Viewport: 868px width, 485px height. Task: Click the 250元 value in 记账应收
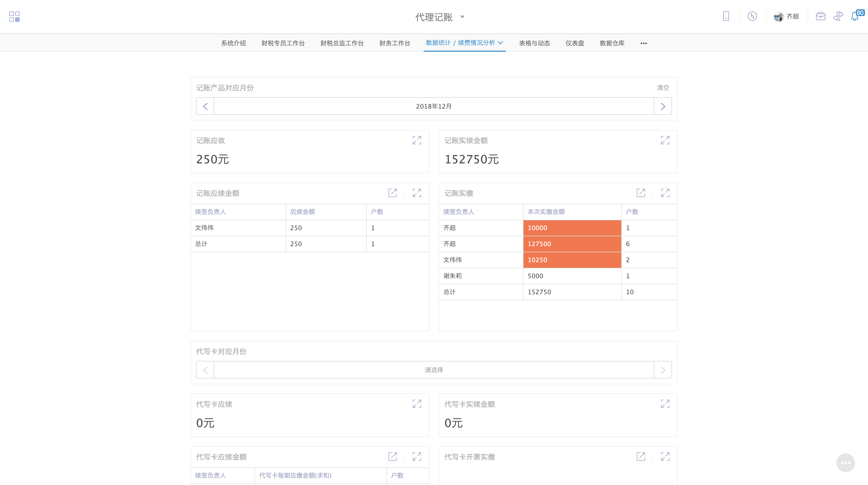[213, 159]
